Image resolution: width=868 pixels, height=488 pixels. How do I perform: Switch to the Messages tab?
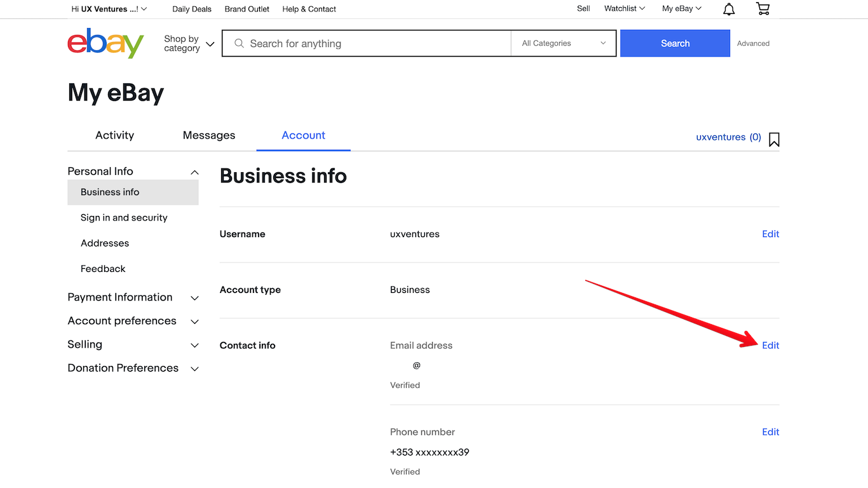[x=209, y=135]
